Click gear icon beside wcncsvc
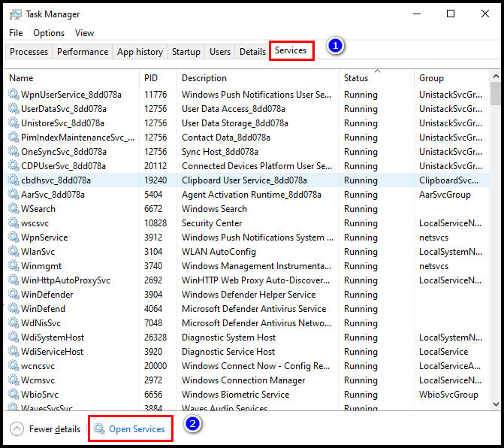The height and width of the screenshot is (448, 504). coord(14,365)
